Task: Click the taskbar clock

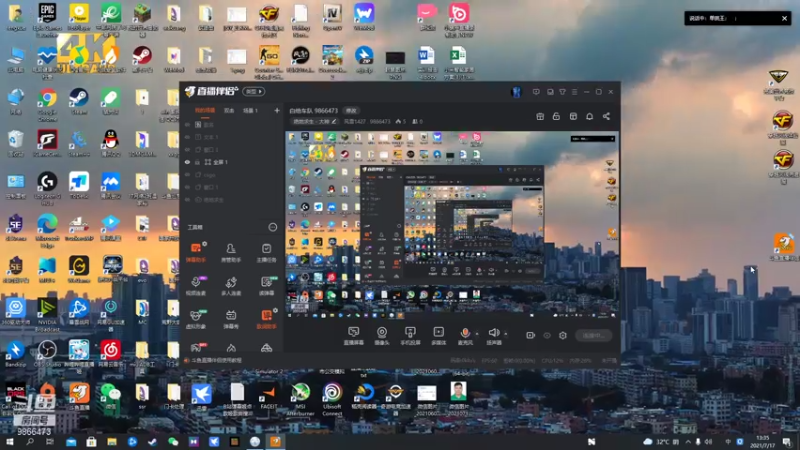Action: [763, 442]
